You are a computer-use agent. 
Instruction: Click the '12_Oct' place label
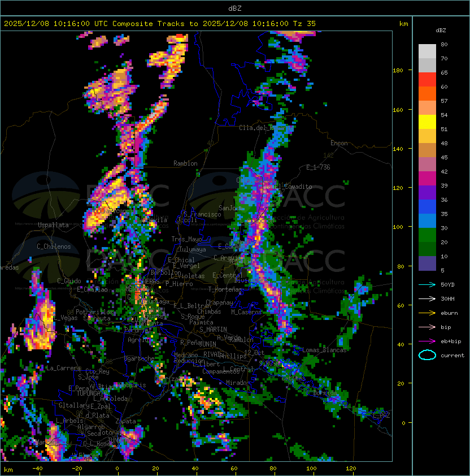pos(254,353)
